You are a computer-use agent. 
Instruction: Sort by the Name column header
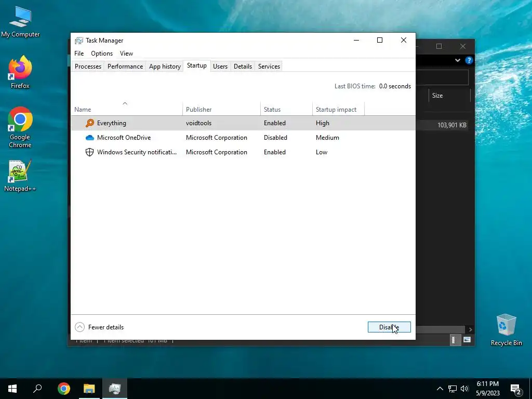pyautogui.click(x=127, y=109)
